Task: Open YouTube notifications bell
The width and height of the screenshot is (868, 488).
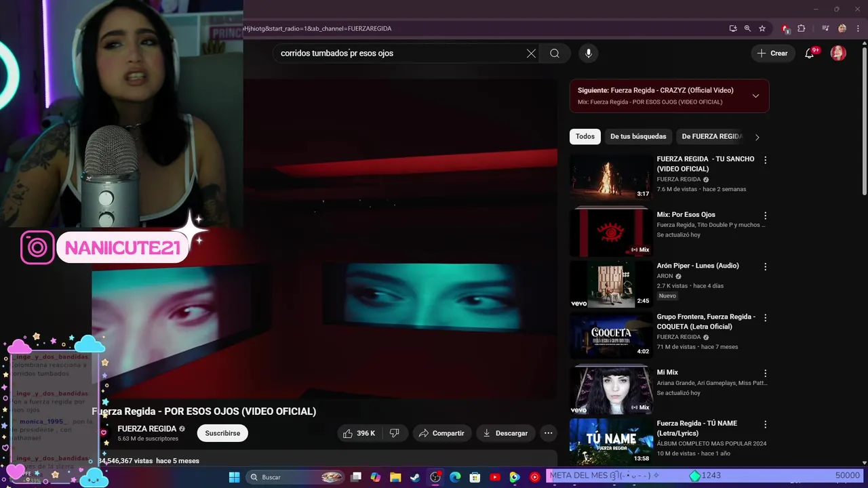Action: [810, 54]
